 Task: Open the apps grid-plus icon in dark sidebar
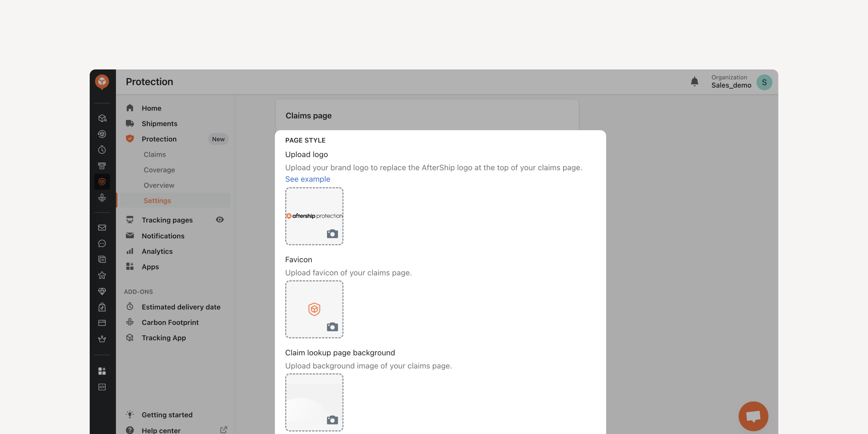(x=102, y=371)
